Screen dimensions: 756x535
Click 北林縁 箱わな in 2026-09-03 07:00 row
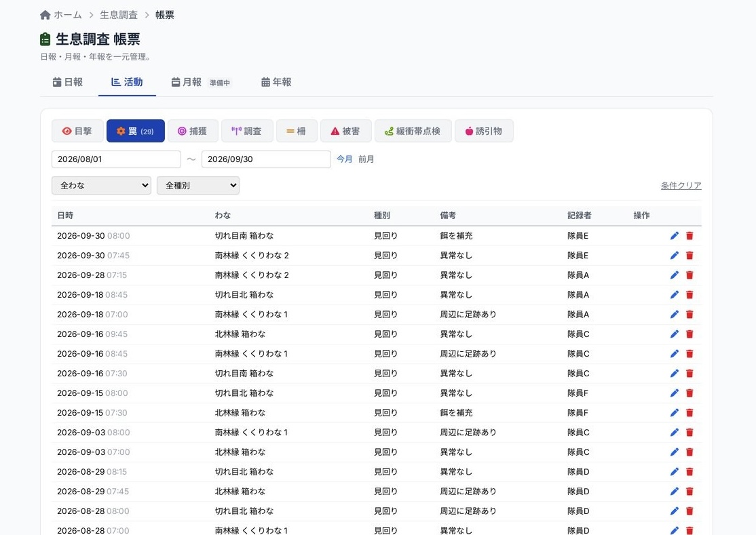[240, 452]
